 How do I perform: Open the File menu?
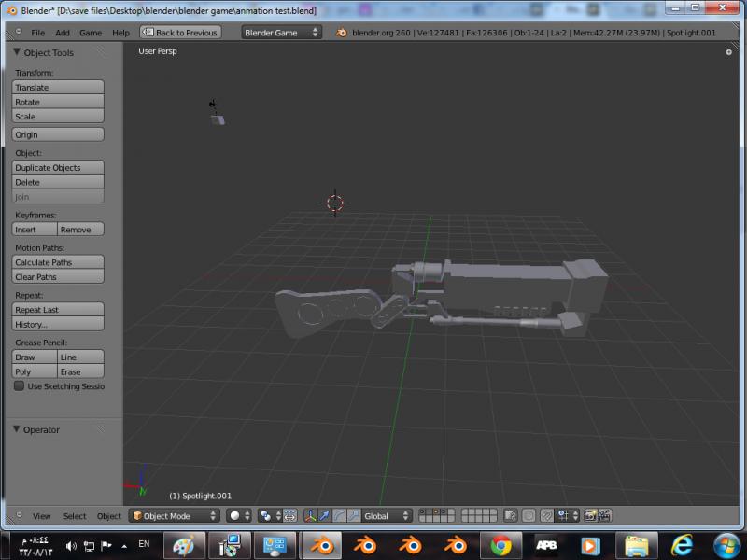(37, 33)
